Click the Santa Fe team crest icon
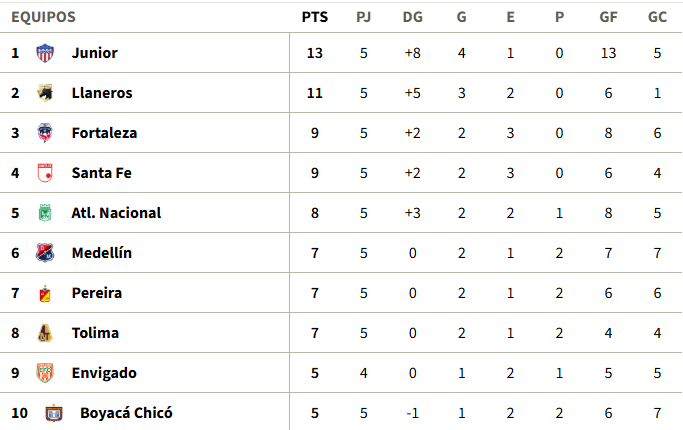This screenshot has width=683, height=430. [x=45, y=173]
